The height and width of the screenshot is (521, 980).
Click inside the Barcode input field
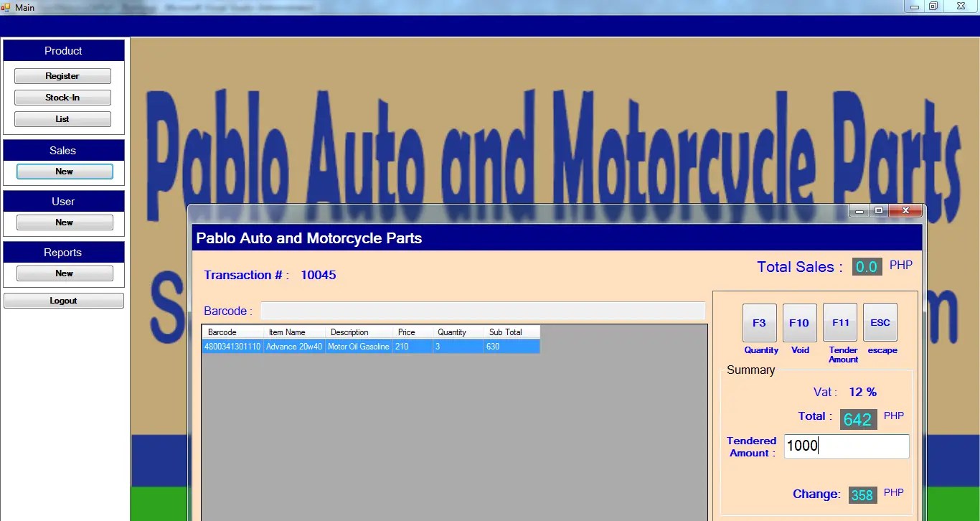483,310
